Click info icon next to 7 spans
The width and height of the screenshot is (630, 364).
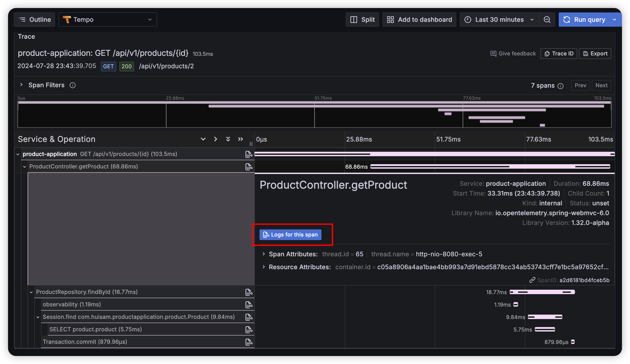(560, 86)
